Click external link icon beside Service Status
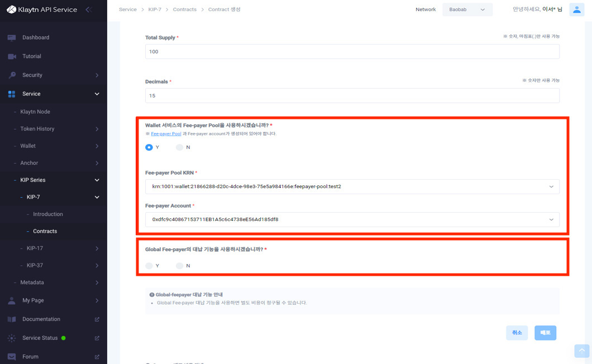Viewport: 592px width, 364px height. tap(97, 338)
